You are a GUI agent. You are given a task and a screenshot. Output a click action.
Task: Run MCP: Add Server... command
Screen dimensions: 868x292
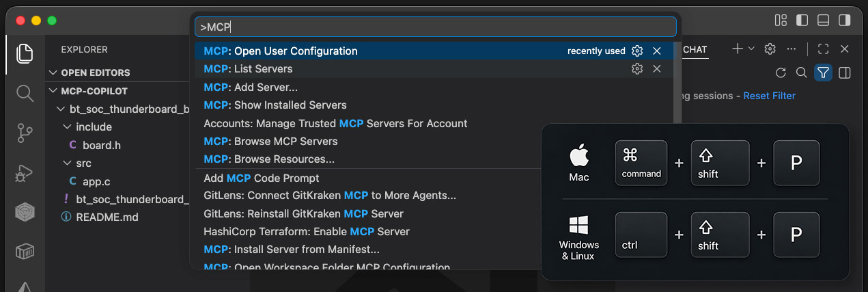click(433, 88)
